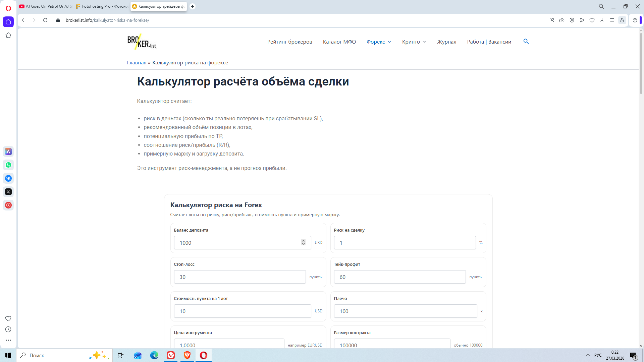
Task: Take a snapshot with the camera icon
Action: coord(562,20)
